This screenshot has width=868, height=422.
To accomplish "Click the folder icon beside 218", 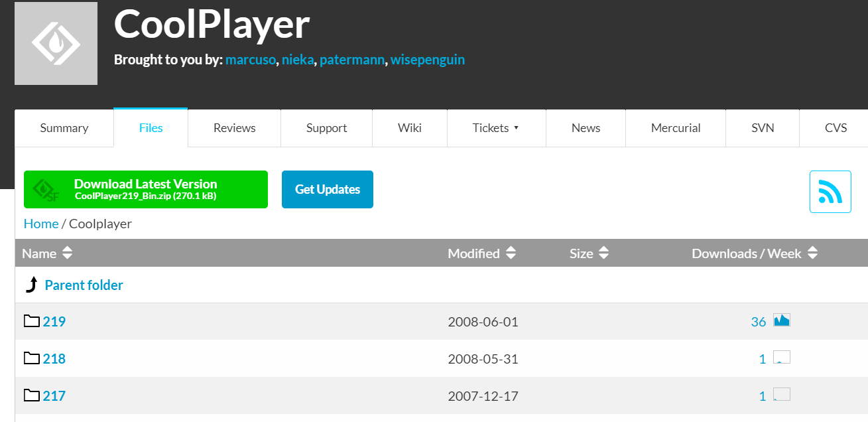I will (x=32, y=358).
